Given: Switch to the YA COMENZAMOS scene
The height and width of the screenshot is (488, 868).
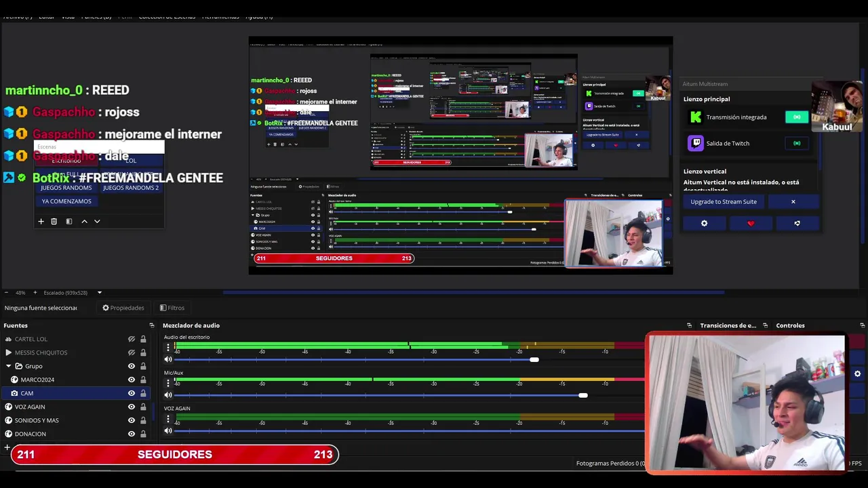Looking at the screenshot, I should 66,201.
